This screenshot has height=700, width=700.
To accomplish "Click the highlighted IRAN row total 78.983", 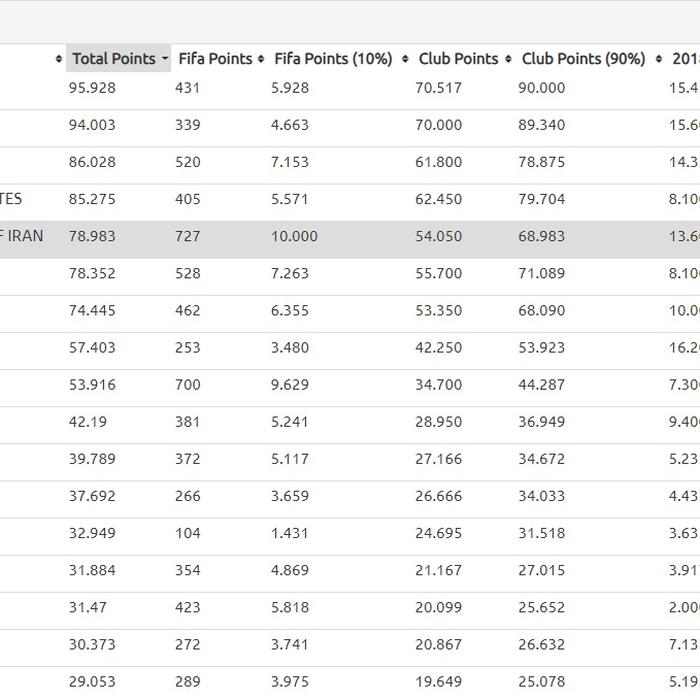I will point(92,236).
